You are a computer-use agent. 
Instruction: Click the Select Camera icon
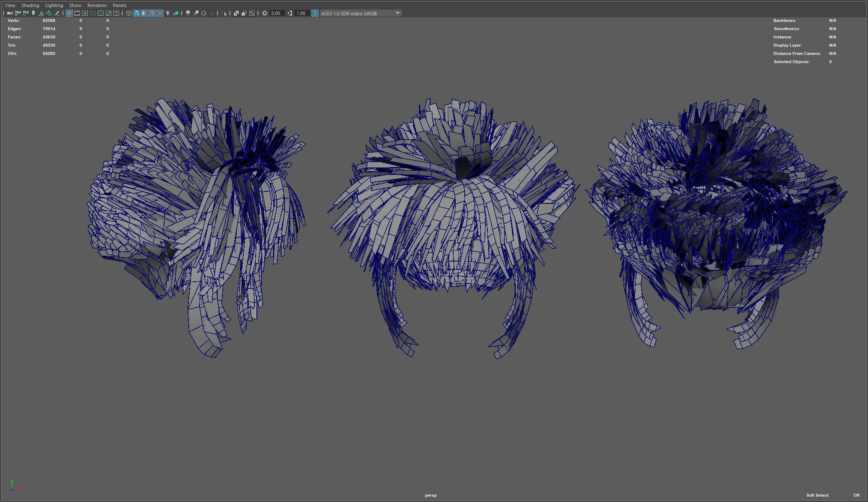coord(9,13)
